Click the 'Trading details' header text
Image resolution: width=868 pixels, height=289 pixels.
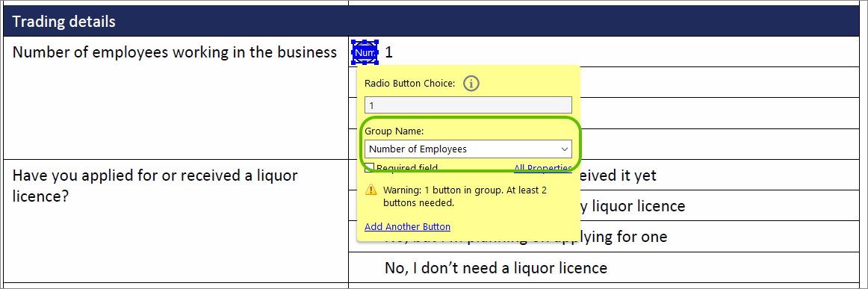64,22
